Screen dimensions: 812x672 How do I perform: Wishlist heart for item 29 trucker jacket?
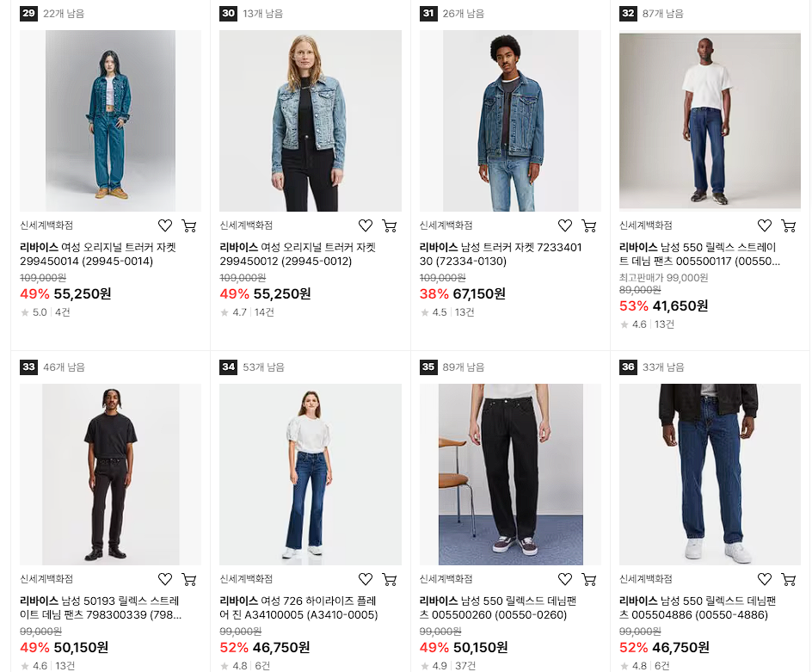point(165,225)
